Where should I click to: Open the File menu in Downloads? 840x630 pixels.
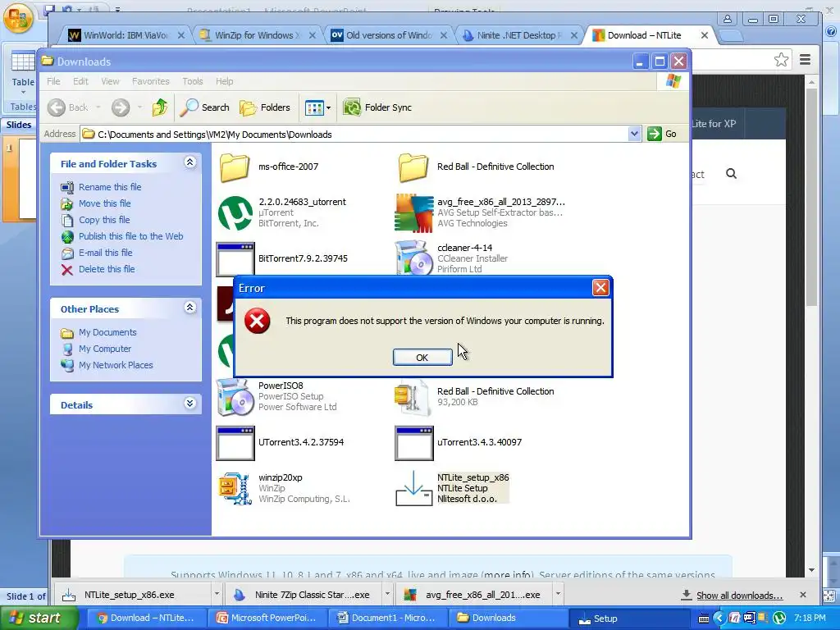(53, 81)
